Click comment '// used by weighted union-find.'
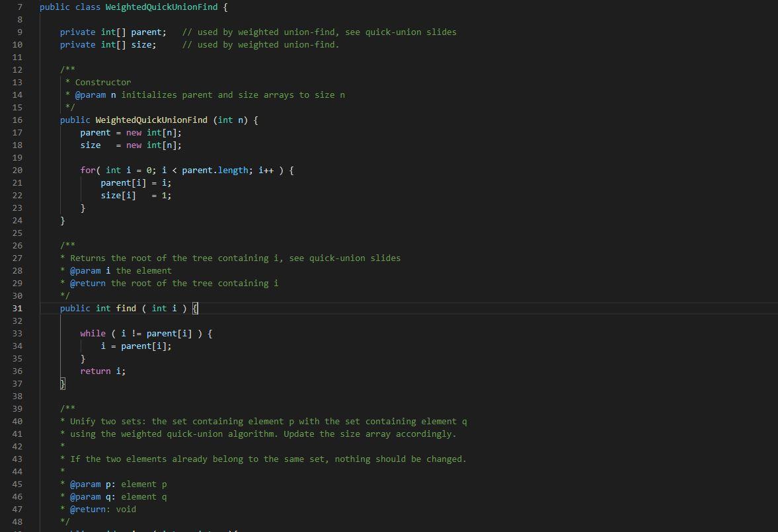Screen dimensions: 778x532 point(260,45)
